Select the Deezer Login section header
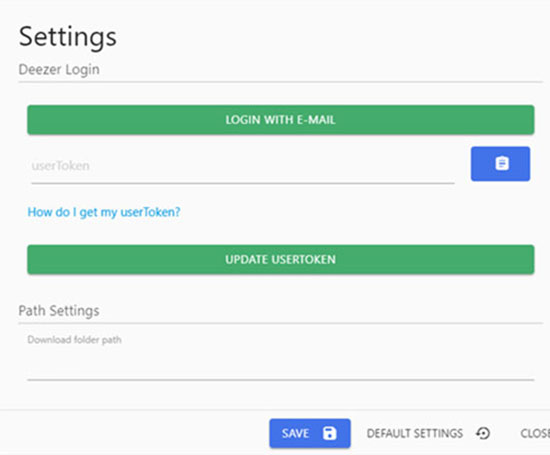The image size is (550, 455). [x=59, y=69]
